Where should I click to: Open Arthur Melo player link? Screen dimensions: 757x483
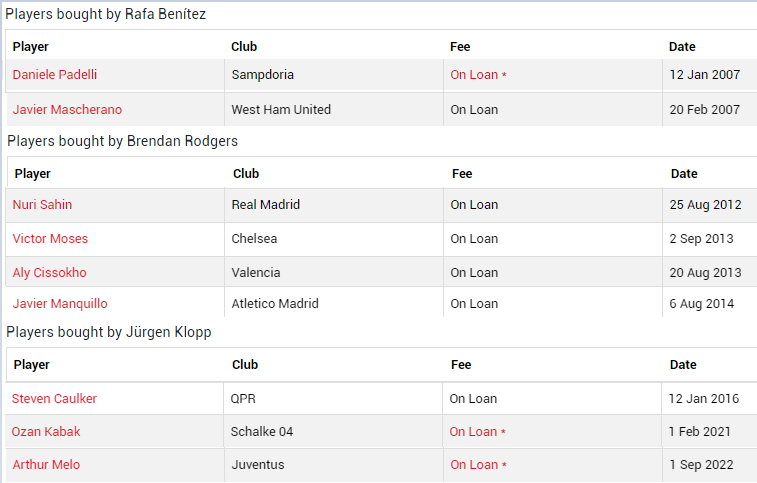click(46, 464)
